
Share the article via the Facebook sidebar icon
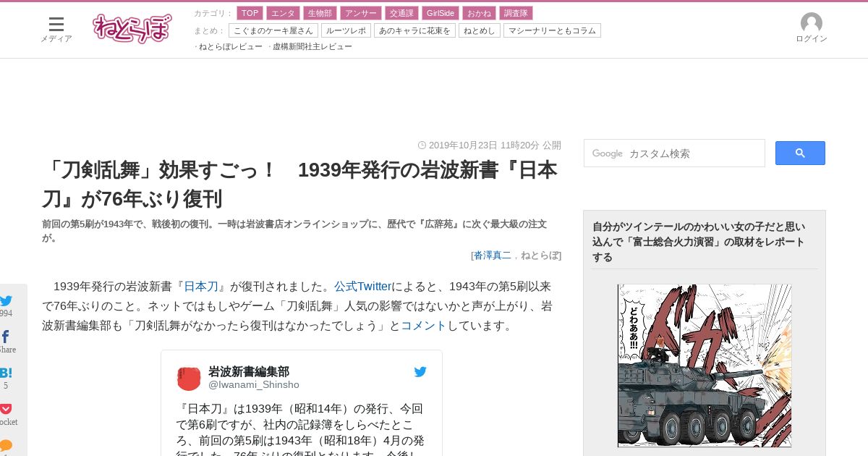point(6,337)
